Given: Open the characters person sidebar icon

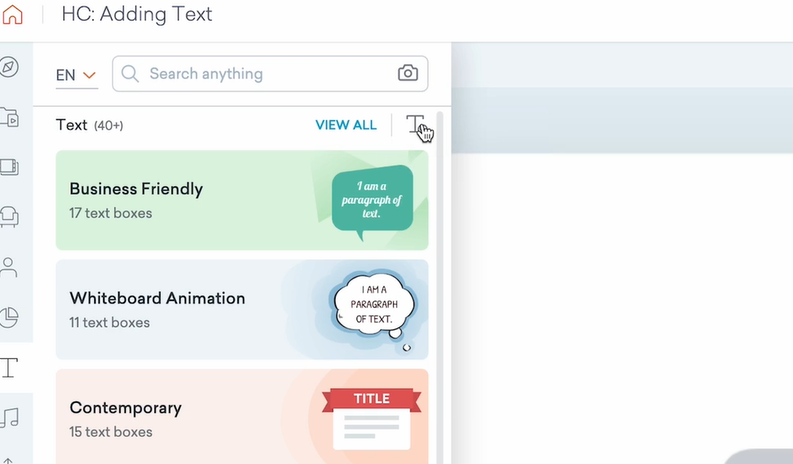Looking at the screenshot, I should pyautogui.click(x=9, y=267).
